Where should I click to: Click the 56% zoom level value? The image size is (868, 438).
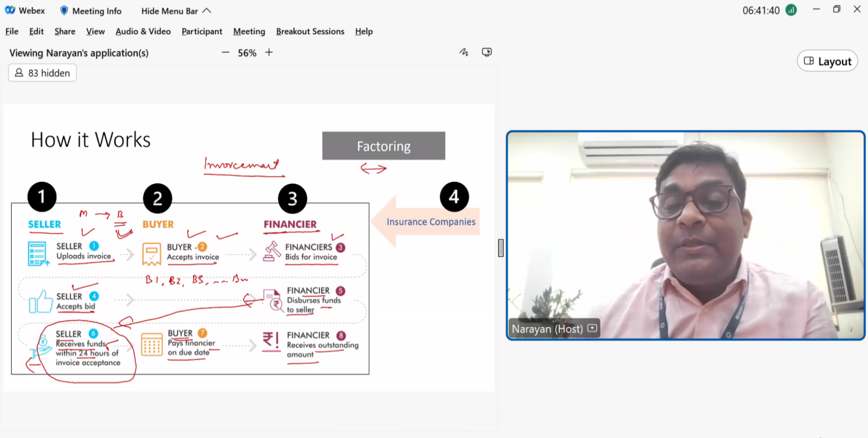tap(247, 53)
